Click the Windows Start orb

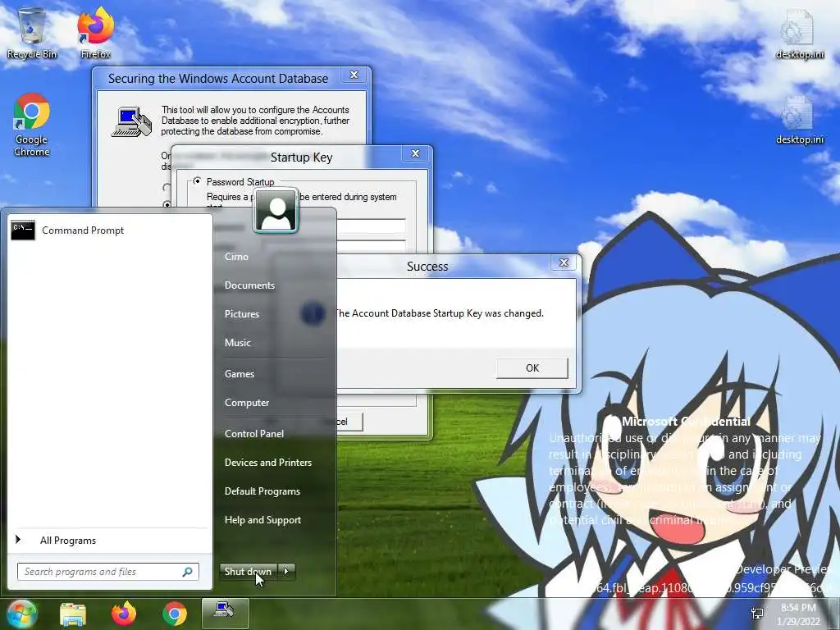click(21, 614)
